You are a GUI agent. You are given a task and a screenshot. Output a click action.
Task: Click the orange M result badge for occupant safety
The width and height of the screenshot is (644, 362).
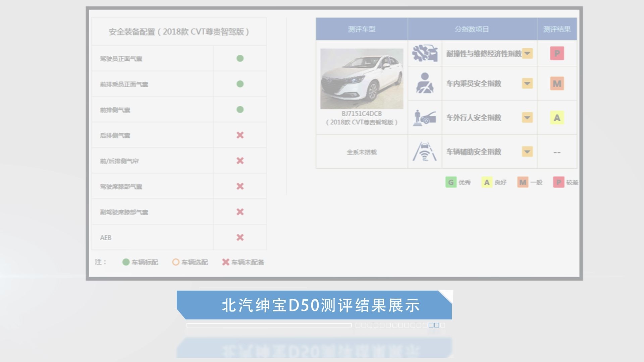[x=557, y=83]
